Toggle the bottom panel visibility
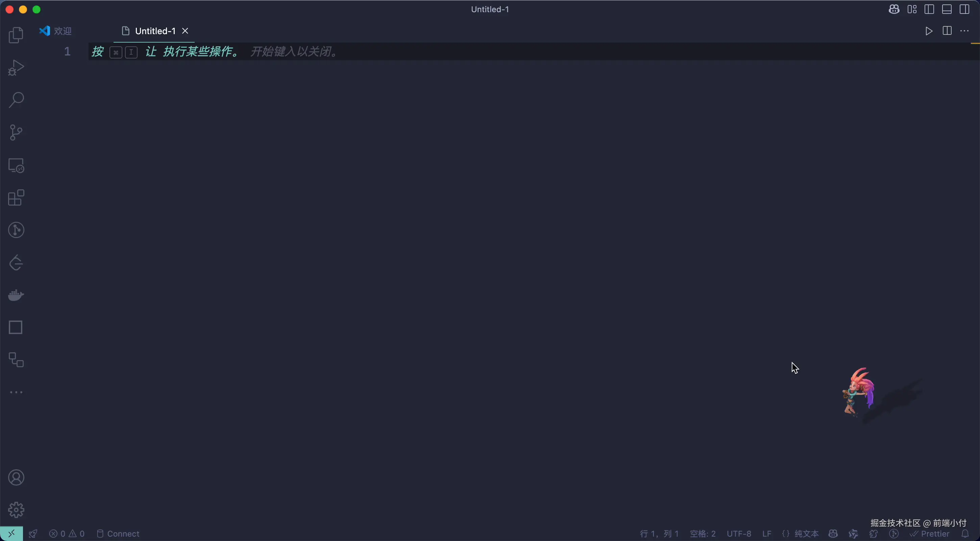Image resolution: width=980 pixels, height=541 pixels. (x=947, y=9)
